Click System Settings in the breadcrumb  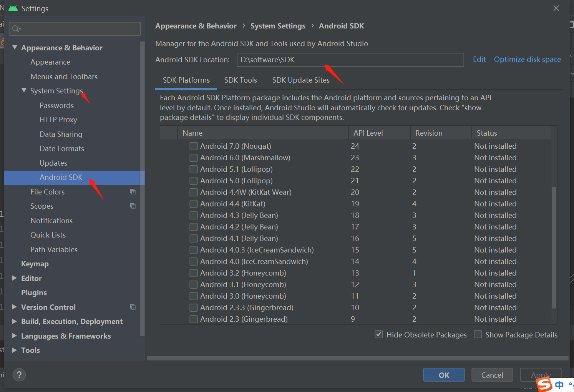click(278, 26)
